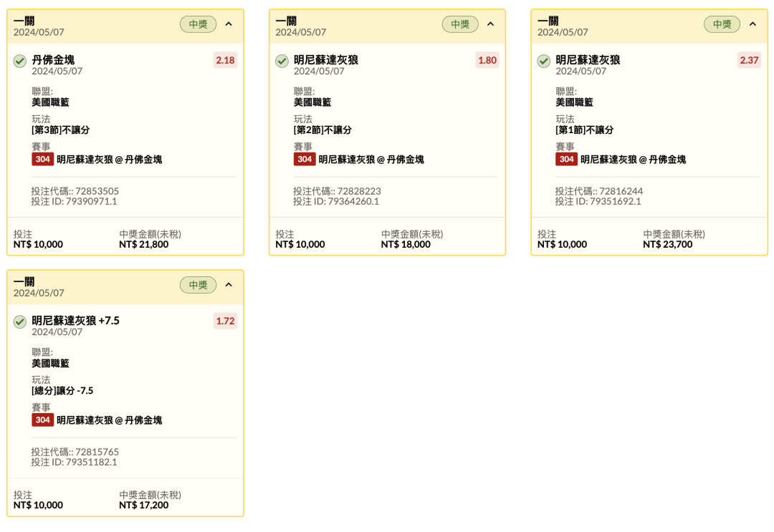This screenshot has width=774, height=532.
Task: Click green check icon beside 丹佛金塊
Action: [x=20, y=61]
